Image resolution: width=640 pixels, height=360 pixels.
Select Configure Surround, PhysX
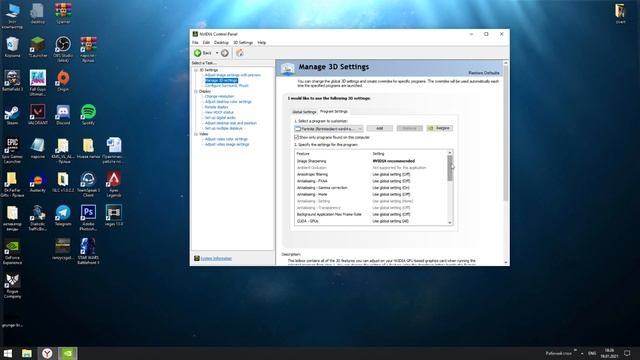[x=227, y=86]
